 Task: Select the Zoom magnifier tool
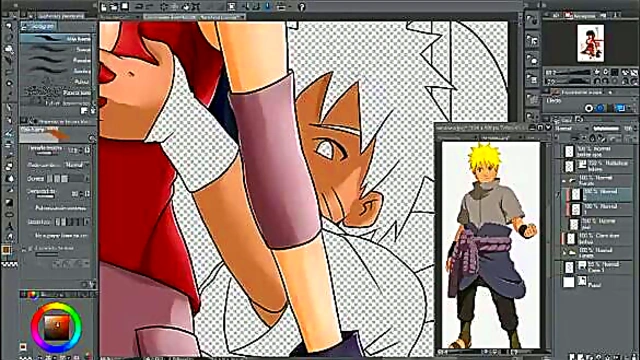point(9,26)
